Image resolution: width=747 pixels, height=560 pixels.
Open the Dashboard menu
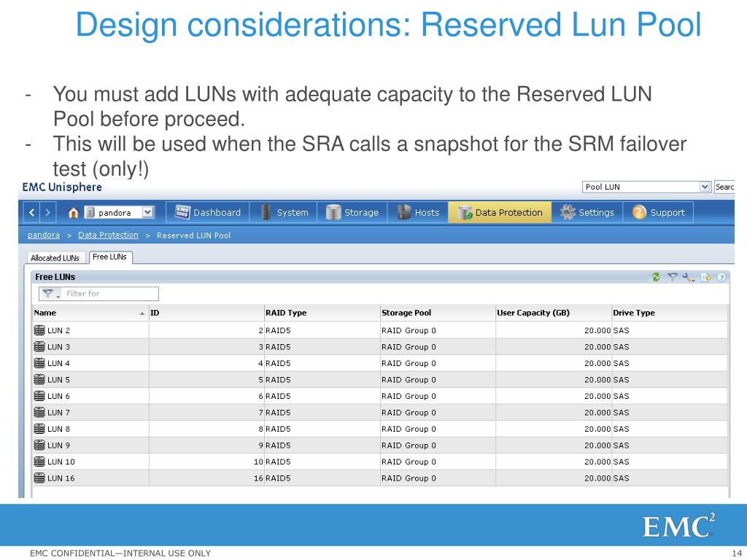[x=208, y=212]
